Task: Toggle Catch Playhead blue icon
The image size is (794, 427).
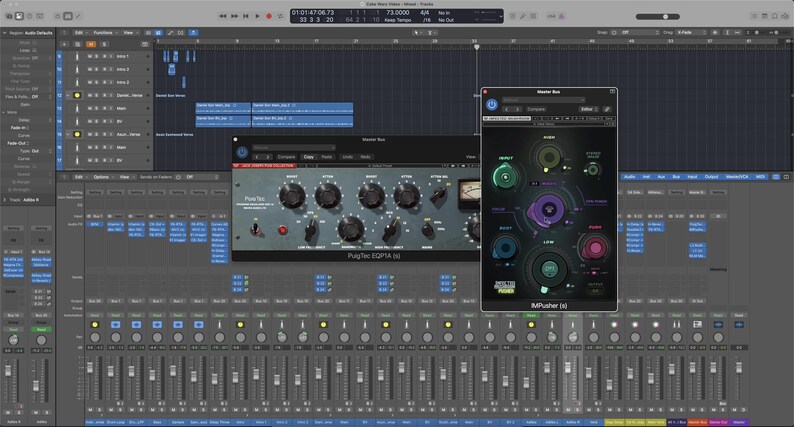Action: [x=193, y=32]
